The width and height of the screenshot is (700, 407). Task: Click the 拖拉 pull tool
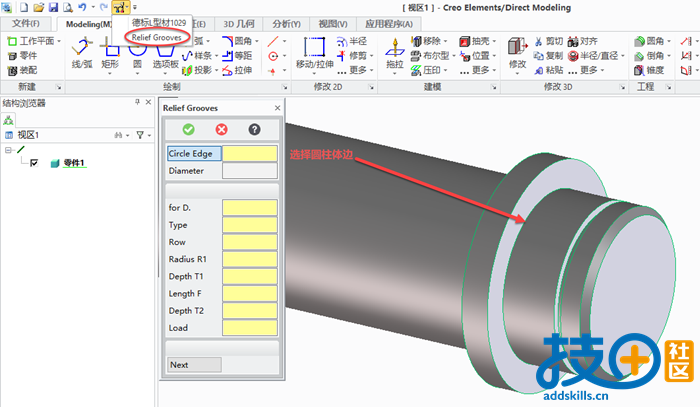[x=395, y=53]
